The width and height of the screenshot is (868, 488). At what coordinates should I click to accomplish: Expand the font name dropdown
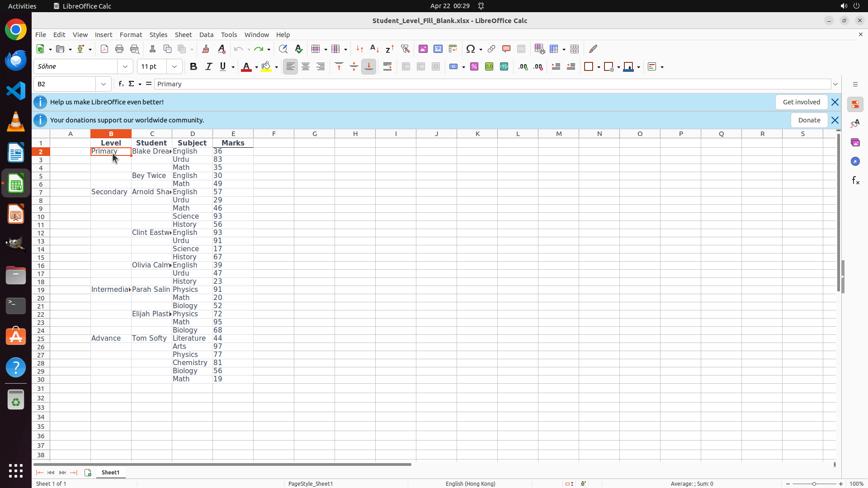(x=125, y=67)
